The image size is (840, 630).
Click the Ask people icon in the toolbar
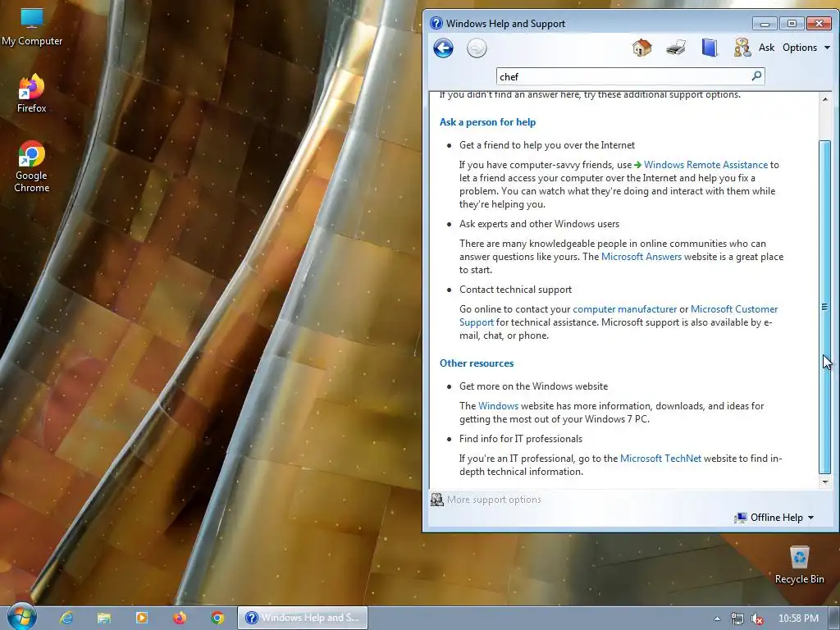tap(742, 48)
